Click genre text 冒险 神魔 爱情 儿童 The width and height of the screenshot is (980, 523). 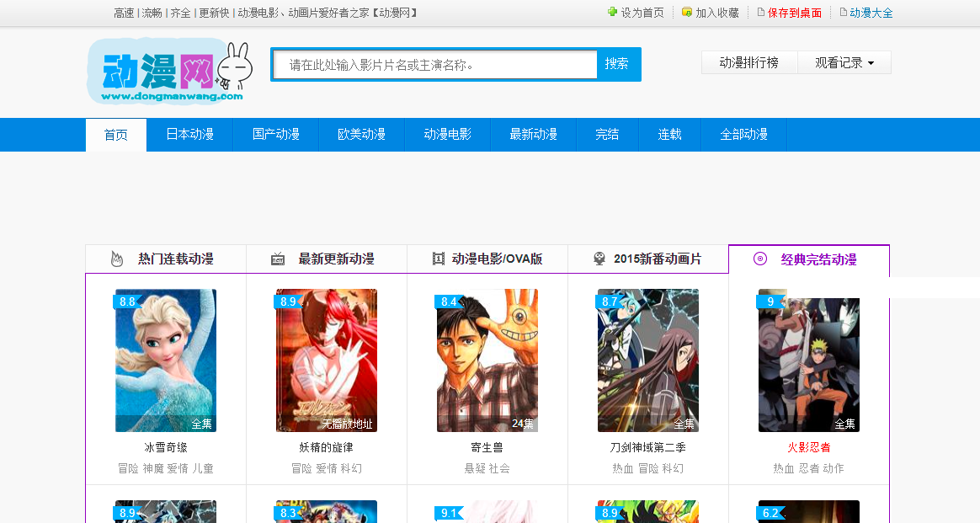coord(166,468)
